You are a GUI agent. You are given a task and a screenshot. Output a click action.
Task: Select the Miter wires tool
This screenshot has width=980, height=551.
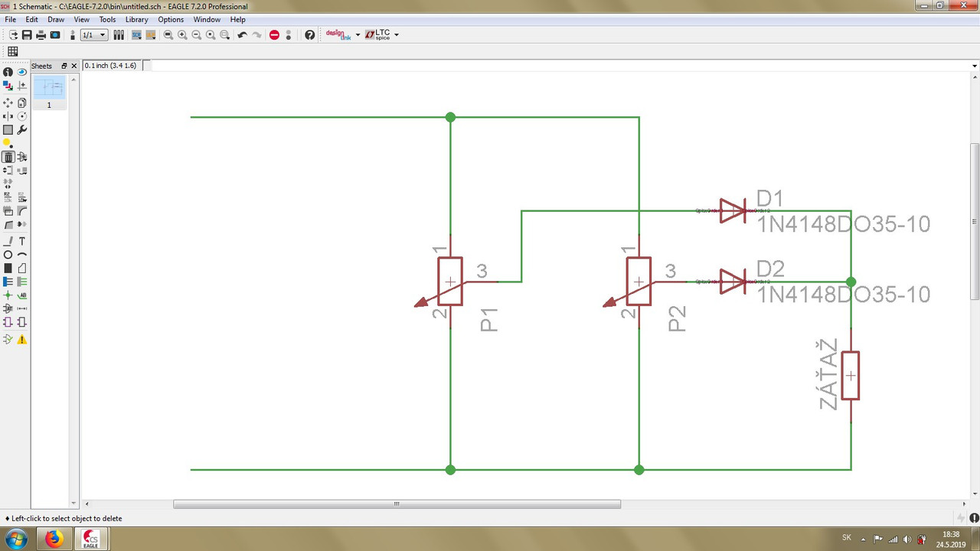coord(22,210)
